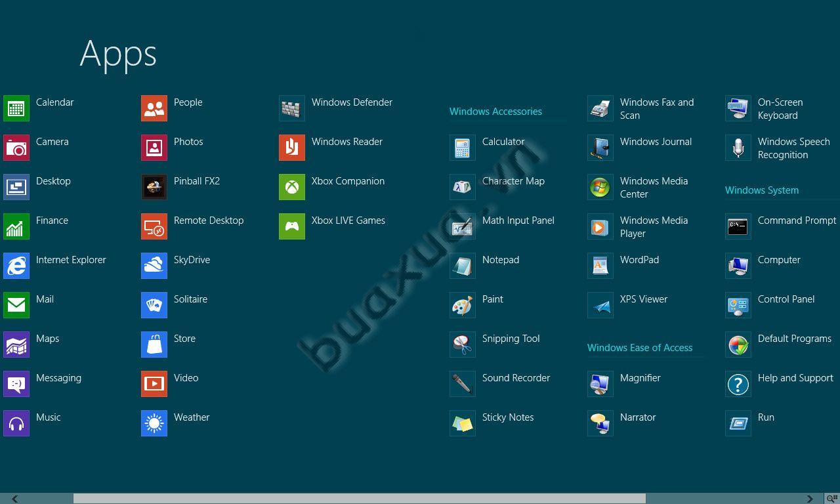Click the Windows Ease of Access heading
The image size is (840, 504).
(640, 348)
